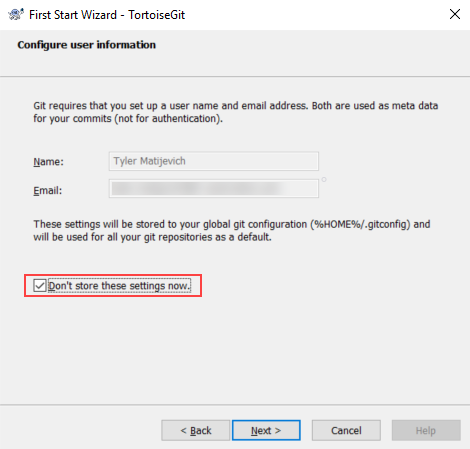Screen dimensions: 470x449
Task: Close the First Start Wizard window
Action: point(455,14)
